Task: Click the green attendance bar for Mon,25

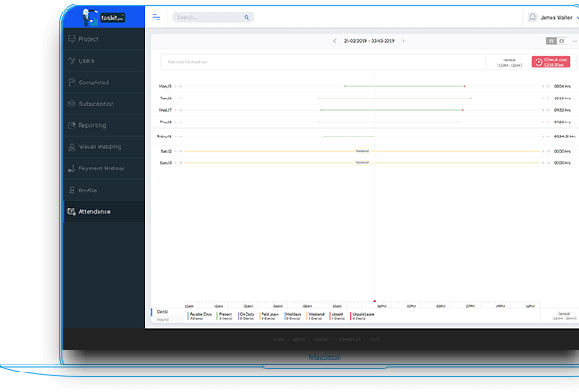Action: pyautogui.click(x=404, y=86)
